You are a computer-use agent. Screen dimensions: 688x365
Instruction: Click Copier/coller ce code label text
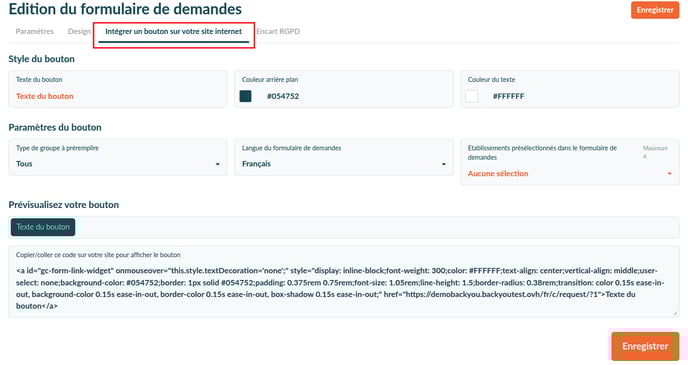(x=98, y=255)
